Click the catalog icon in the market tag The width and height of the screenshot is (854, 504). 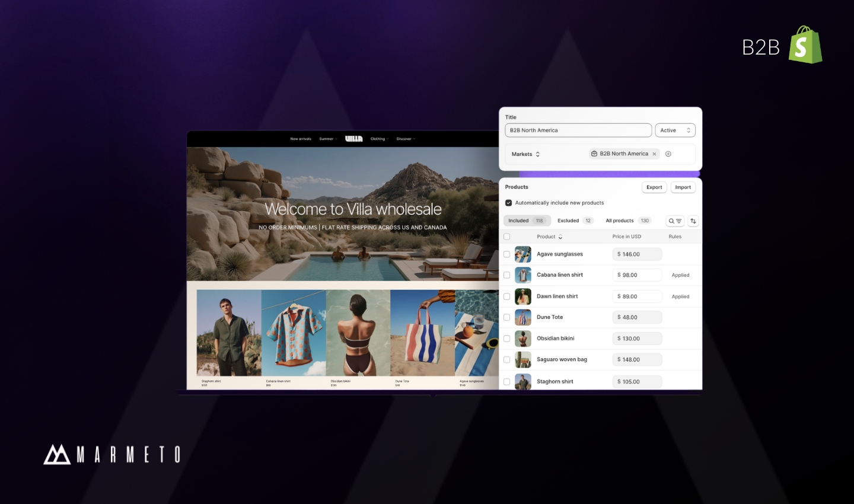coord(594,154)
